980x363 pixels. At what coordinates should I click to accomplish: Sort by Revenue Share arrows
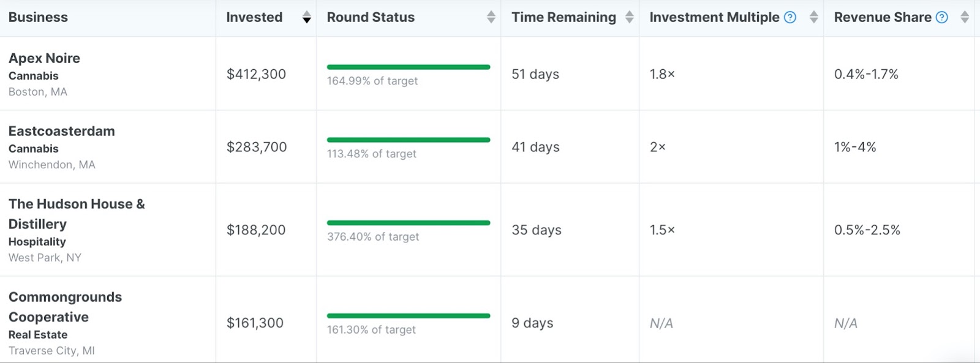point(965,17)
